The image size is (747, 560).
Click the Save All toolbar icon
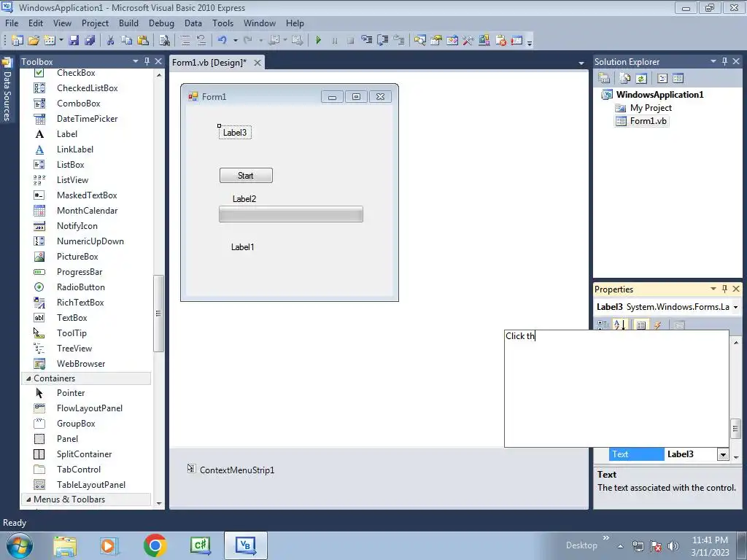tap(90, 41)
